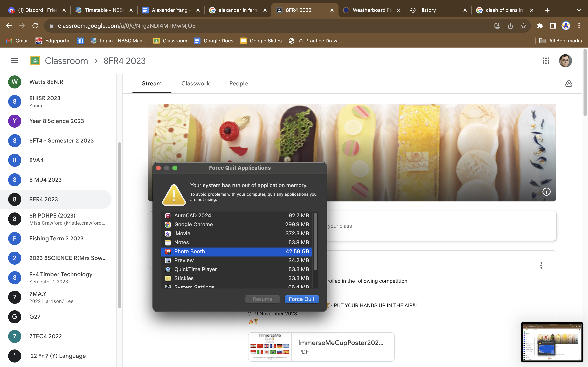Toggle the Chrome side panel icon
The image size is (588, 367).
click(553, 26)
